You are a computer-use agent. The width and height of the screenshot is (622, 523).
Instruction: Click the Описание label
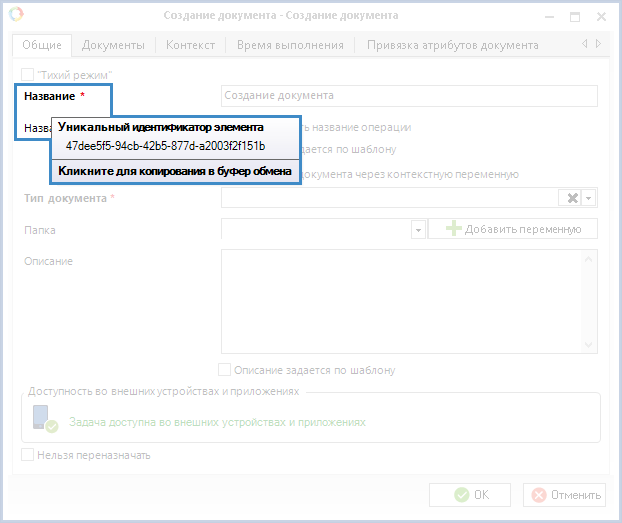pos(48,261)
